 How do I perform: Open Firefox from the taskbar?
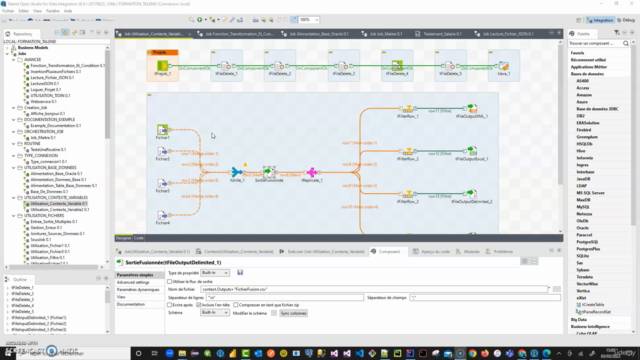click(485, 353)
